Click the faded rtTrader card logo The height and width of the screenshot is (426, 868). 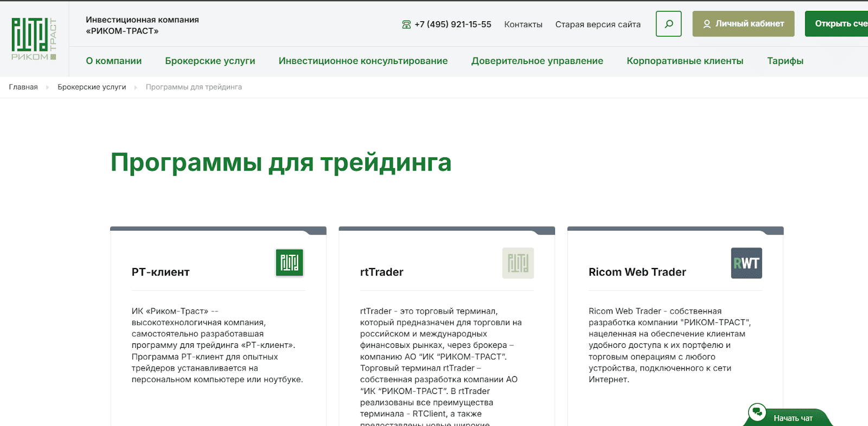518,263
